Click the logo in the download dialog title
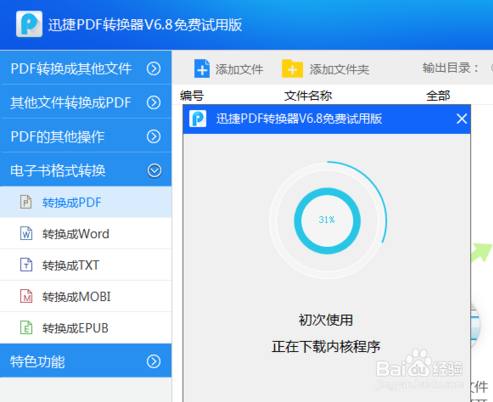The height and width of the screenshot is (402, 493). point(198,119)
